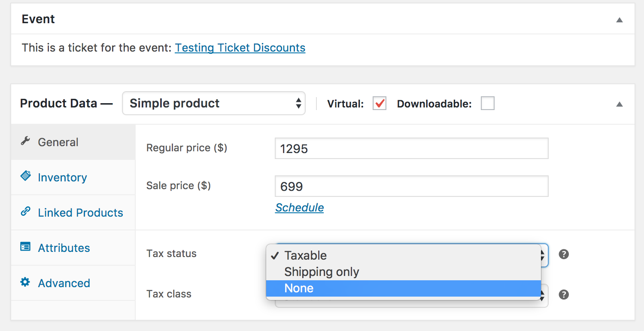Uncheck the Virtual checkbox

[x=379, y=103]
